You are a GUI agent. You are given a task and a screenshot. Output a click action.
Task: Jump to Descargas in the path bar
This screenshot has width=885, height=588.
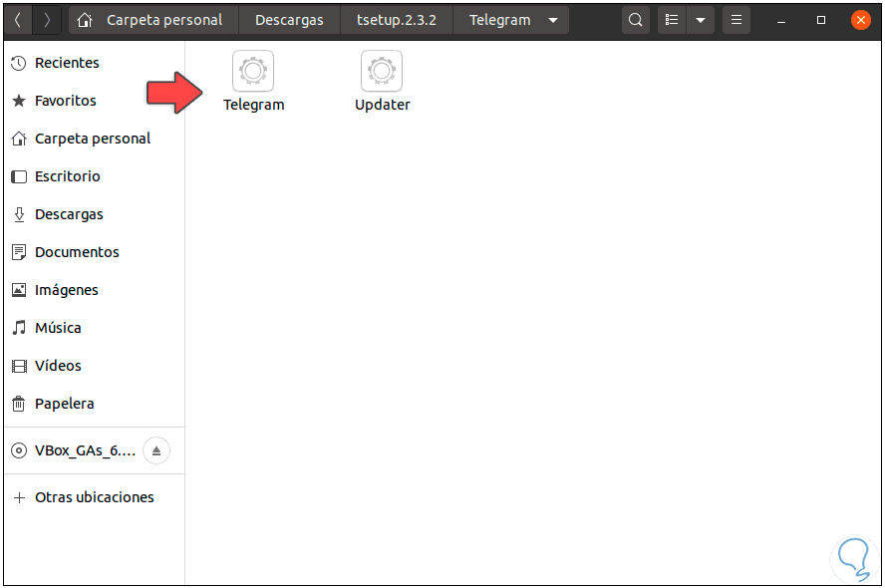click(289, 19)
